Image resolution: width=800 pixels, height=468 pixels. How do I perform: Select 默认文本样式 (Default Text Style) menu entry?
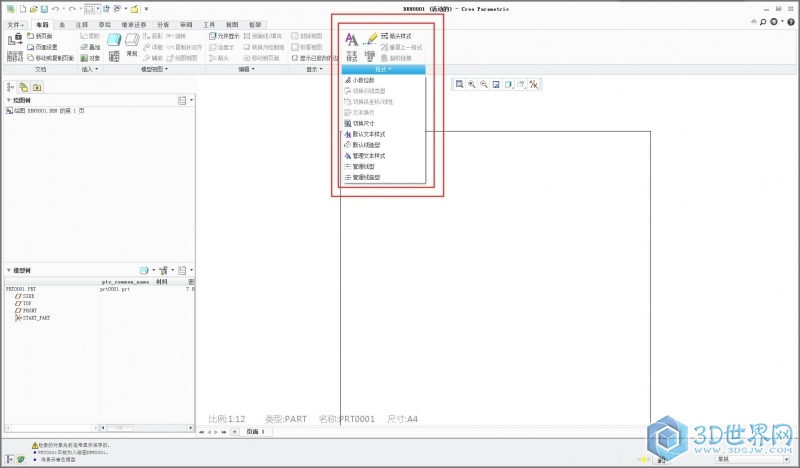tap(383, 134)
